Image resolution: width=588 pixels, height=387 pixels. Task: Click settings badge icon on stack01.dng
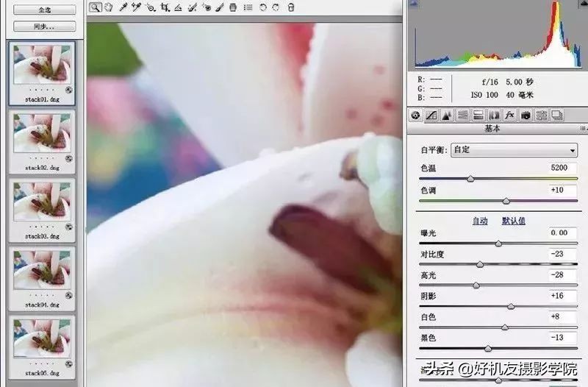(x=68, y=90)
